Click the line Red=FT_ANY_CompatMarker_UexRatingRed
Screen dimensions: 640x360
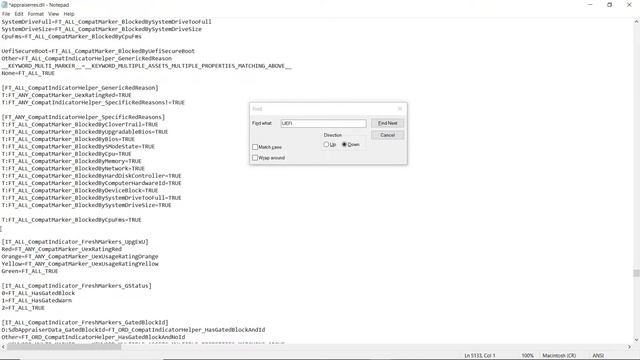coord(62,249)
